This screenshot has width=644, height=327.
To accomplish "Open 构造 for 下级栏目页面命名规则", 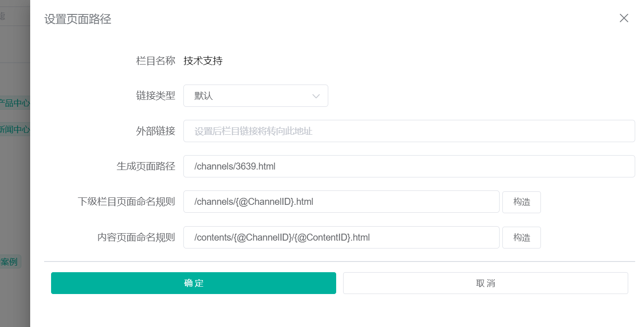I will pyautogui.click(x=521, y=202).
